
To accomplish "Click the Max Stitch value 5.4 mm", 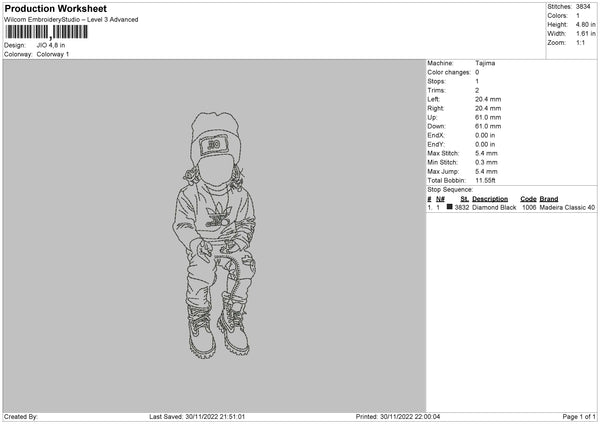I will coord(486,153).
